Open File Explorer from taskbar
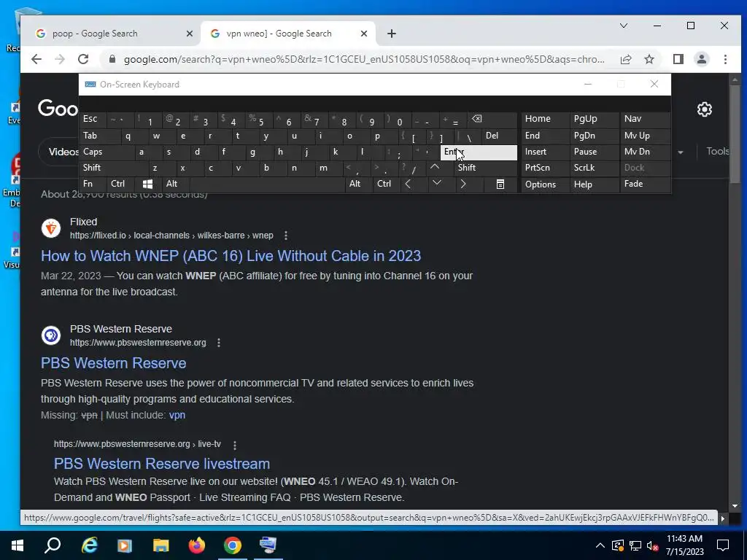 [160, 545]
